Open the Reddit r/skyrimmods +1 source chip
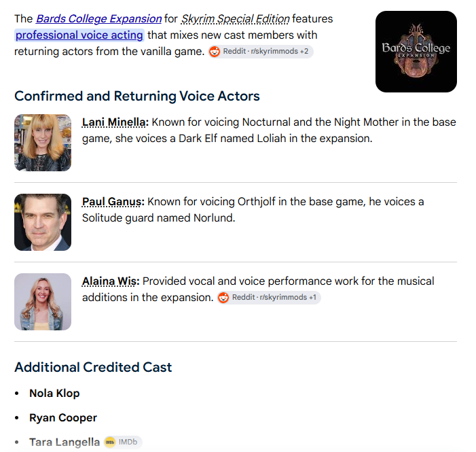 pos(269,297)
